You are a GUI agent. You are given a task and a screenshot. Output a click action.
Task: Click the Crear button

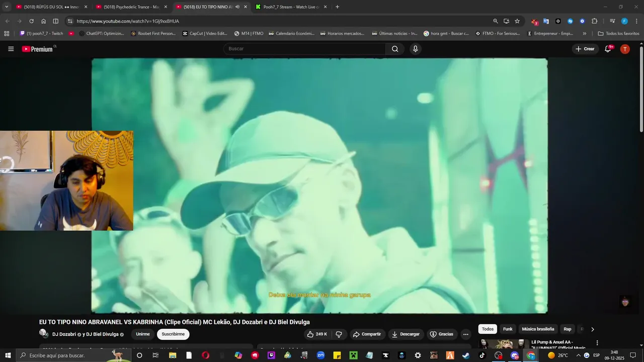(x=585, y=49)
